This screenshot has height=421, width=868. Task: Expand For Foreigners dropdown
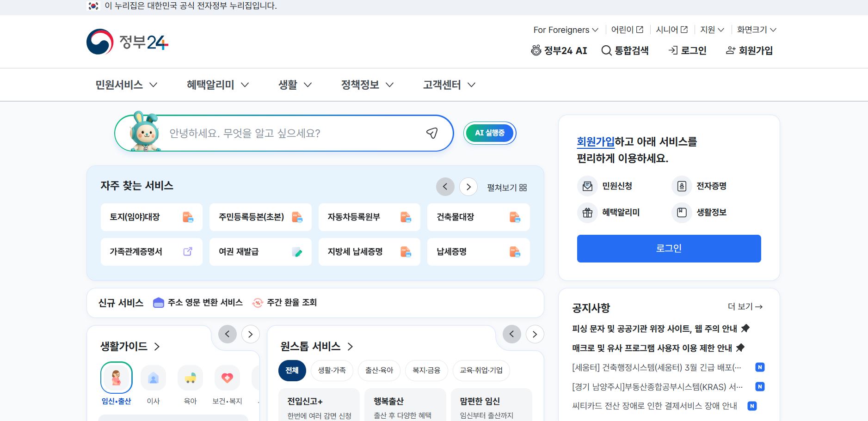pos(566,30)
